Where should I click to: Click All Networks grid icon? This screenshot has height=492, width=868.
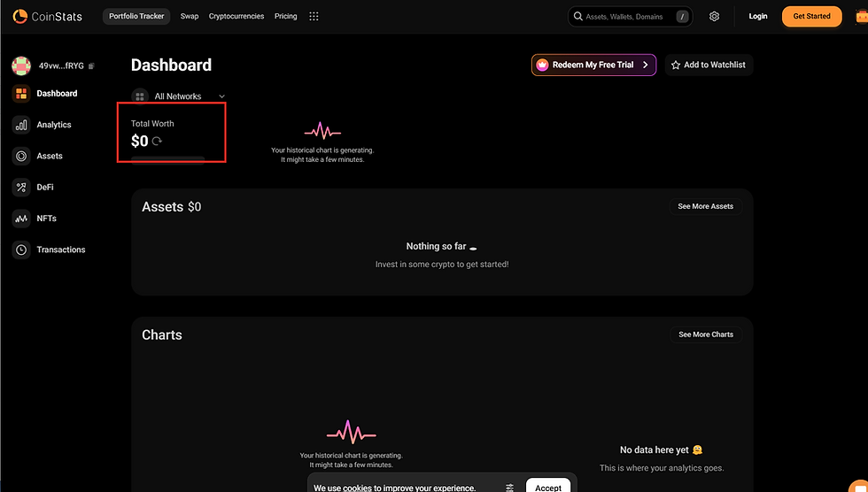click(x=140, y=96)
